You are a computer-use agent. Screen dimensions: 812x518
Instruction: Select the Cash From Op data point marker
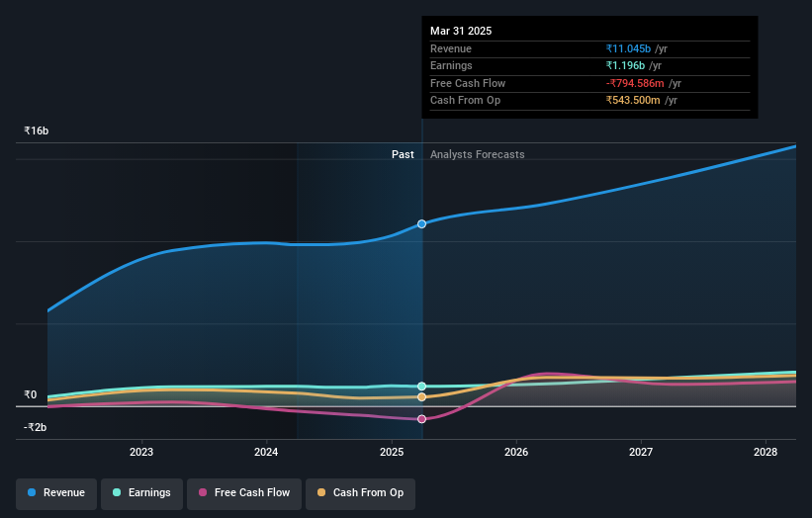point(422,397)
